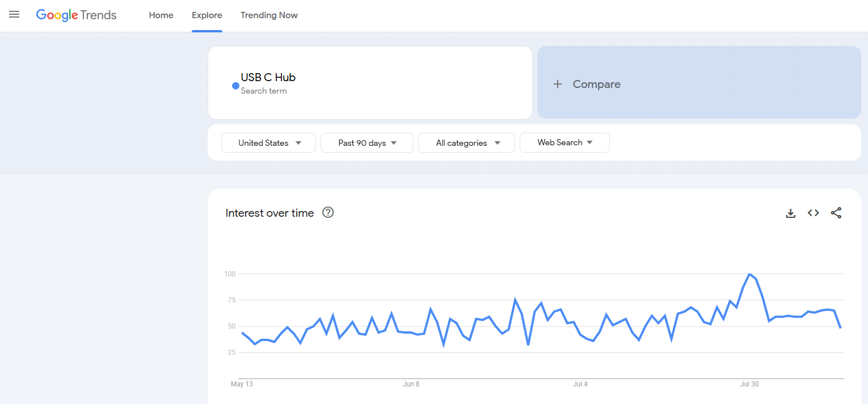Click the blue dot beside USB C Hub

[x=235, y=86]
